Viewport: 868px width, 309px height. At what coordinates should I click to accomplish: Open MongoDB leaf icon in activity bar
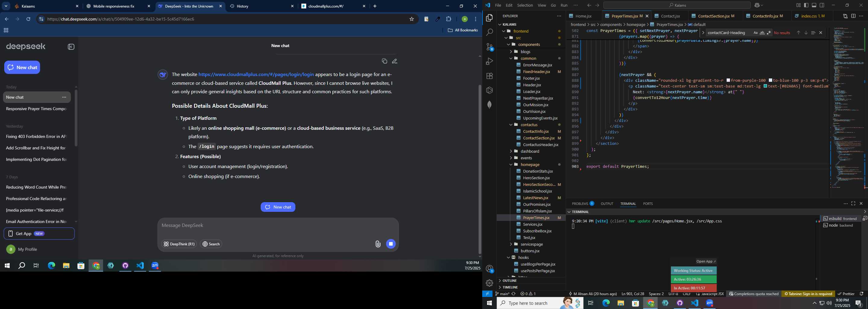489,105
